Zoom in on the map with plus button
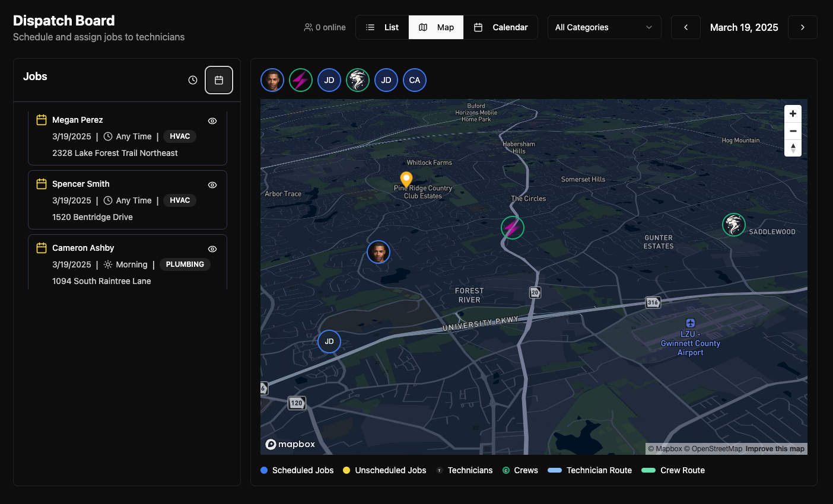833x504 pixels. (x=793, y=114)
